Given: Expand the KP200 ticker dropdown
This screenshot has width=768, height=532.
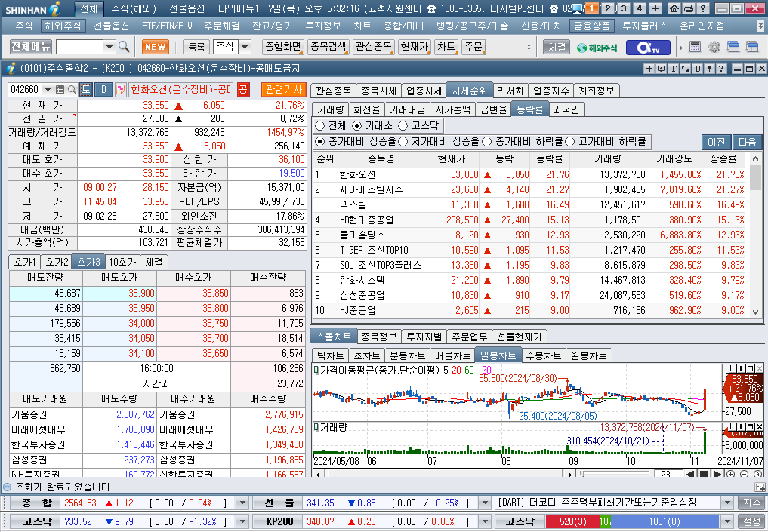Looking at the screenshot, I should point(484,521).
